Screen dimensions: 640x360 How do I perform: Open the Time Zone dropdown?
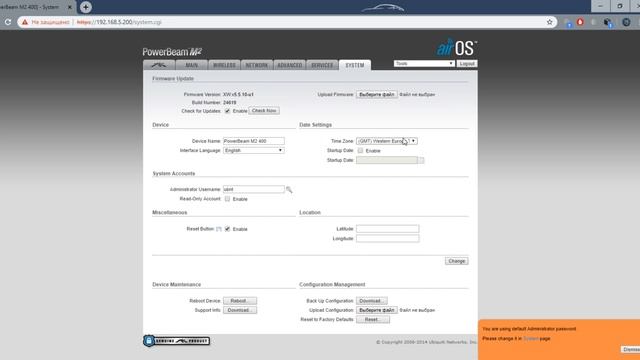pyautogui.click(x=387, y=141)
